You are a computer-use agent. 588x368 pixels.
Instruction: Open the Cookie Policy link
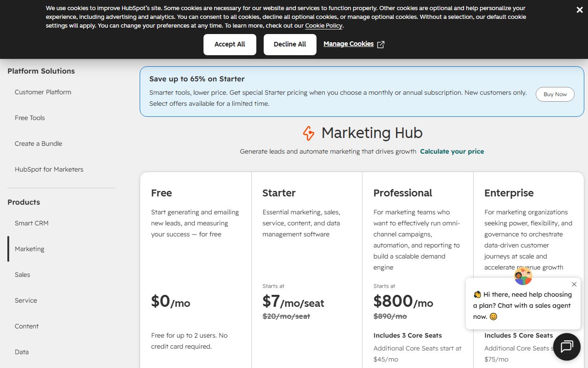(324, 26)
